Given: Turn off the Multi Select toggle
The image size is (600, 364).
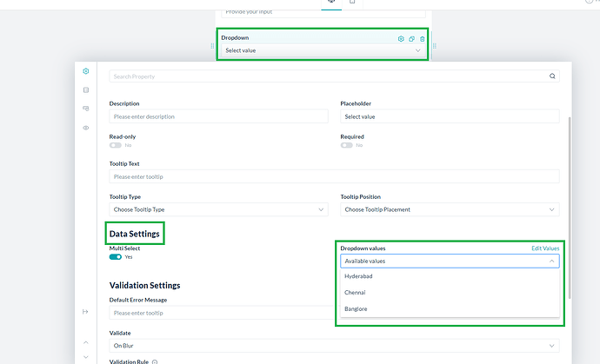Looking at the screenshot, I should (116, 257).
